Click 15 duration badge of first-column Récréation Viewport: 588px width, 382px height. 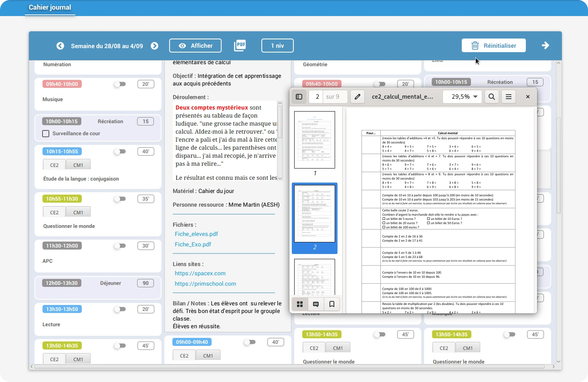pyautogui.click(x=145, y=122)
